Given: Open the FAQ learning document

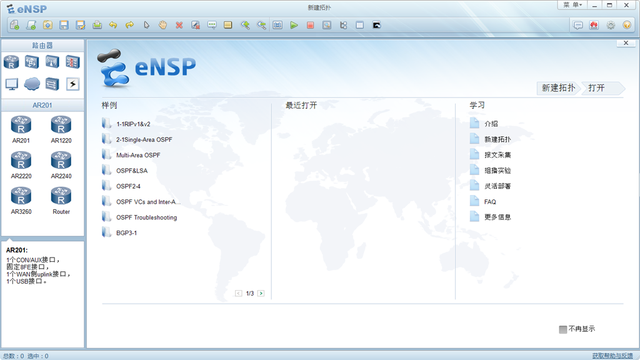Looking at the screenshot, I should click(x=483, y=201).
